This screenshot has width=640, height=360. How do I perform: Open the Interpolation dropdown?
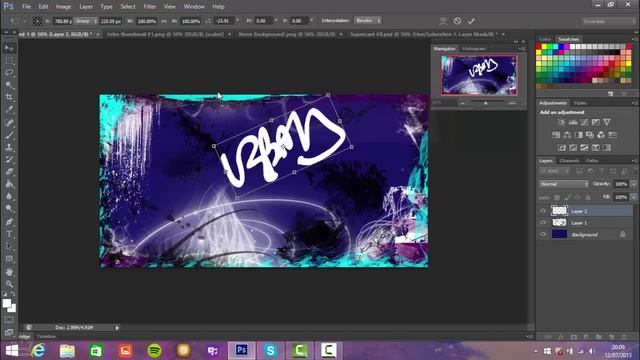coord(368,20)
